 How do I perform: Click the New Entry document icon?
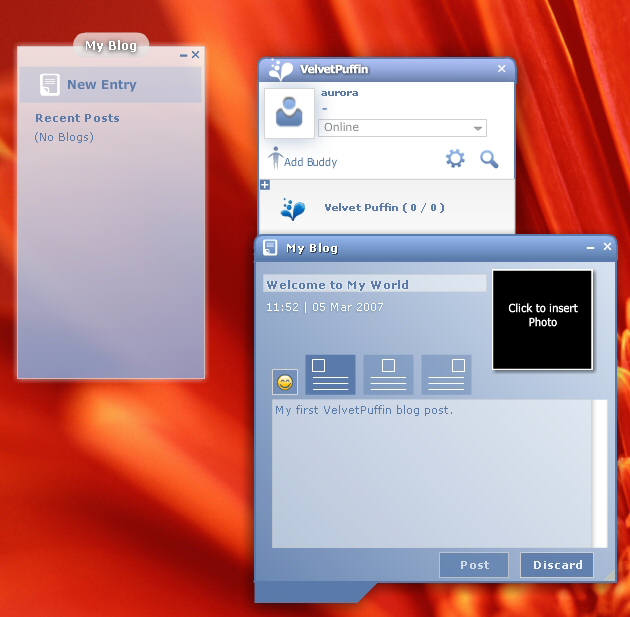click(x=49, y=85)
